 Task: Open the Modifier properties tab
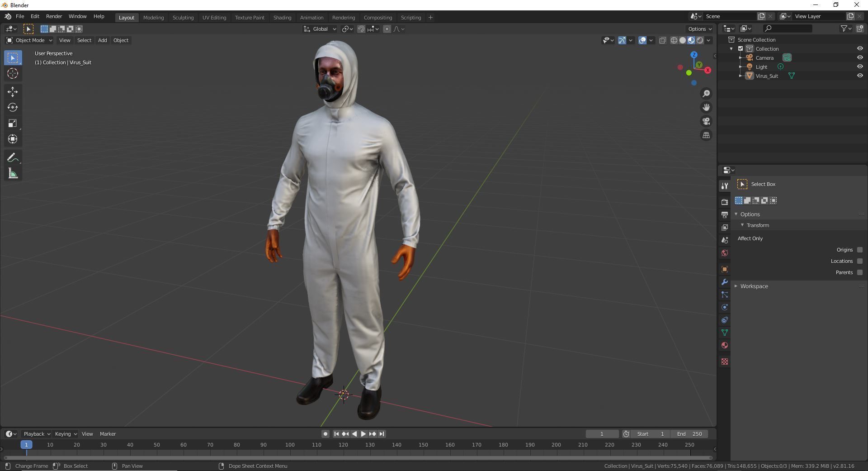point(725,282)
